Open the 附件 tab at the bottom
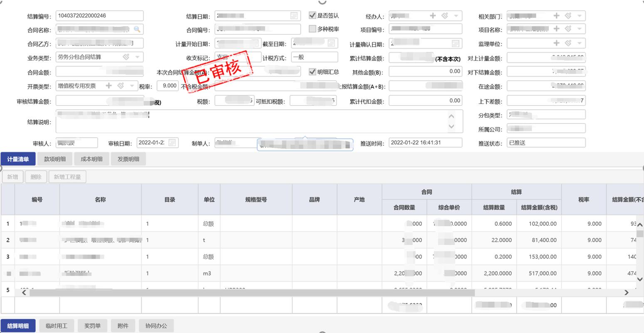This screenshot has height=333, width=644. [123, 326]
